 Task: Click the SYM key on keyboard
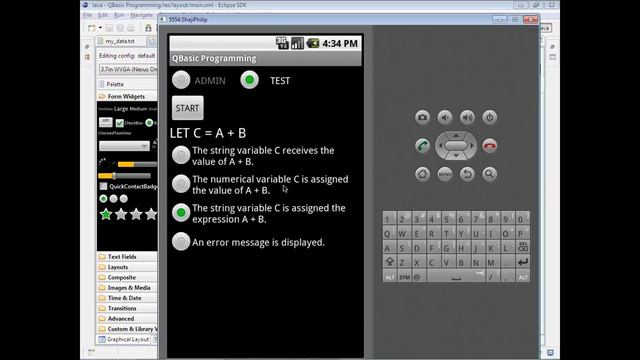click(x=404, y=277)
